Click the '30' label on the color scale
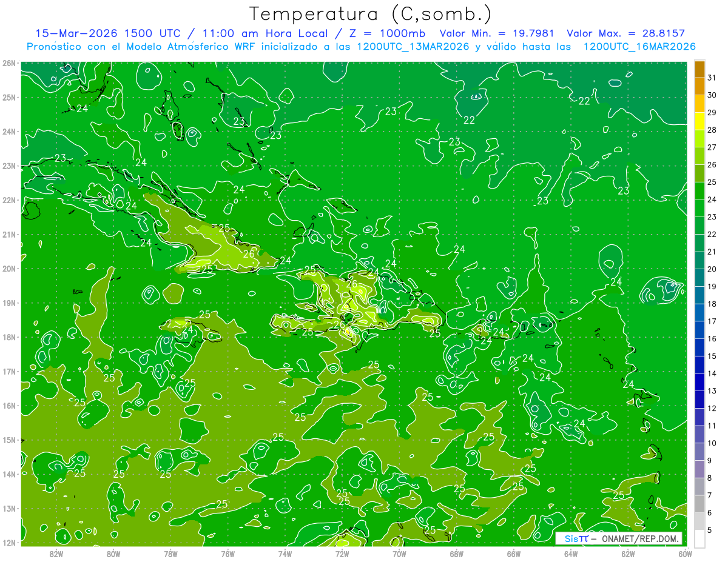The image size is (728, 562). [x=712, y=95]
